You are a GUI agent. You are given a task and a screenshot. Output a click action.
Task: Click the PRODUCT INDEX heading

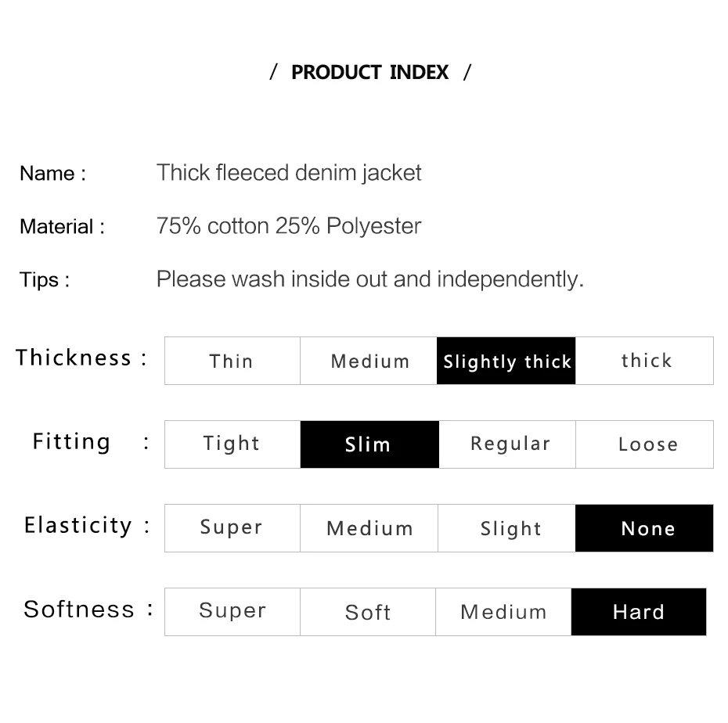370,73
